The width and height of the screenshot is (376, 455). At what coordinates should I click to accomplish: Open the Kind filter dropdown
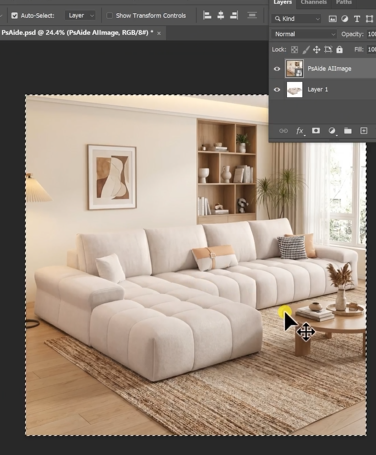click(x=297, y=19)
